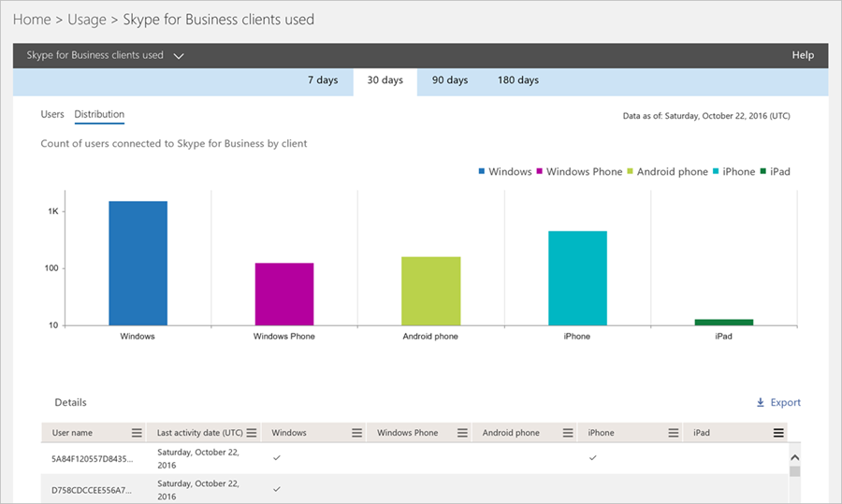
Task: Open the User name column menu icon
Action: pos(137,433)
